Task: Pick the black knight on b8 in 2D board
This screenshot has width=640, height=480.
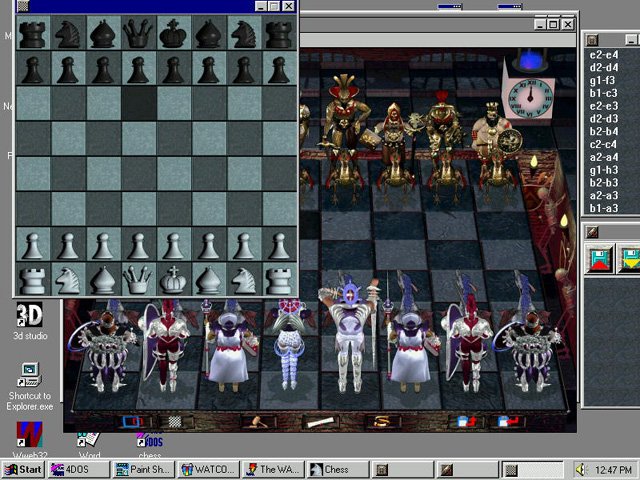Action: (x=68, y=34)
